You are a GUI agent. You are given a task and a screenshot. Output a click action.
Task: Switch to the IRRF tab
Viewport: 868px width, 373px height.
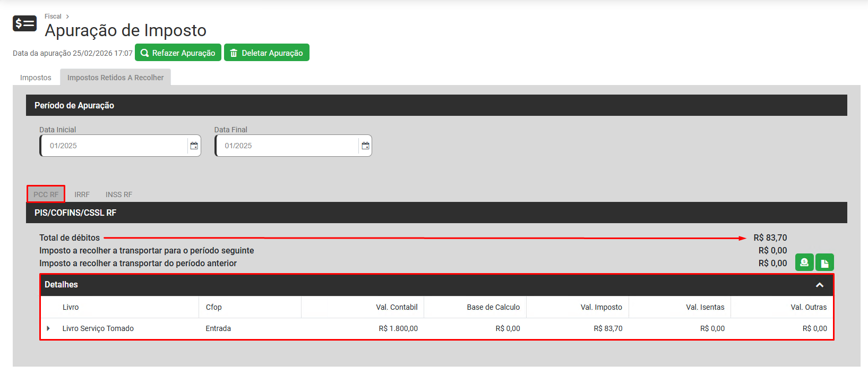click(x=82, y=194)
